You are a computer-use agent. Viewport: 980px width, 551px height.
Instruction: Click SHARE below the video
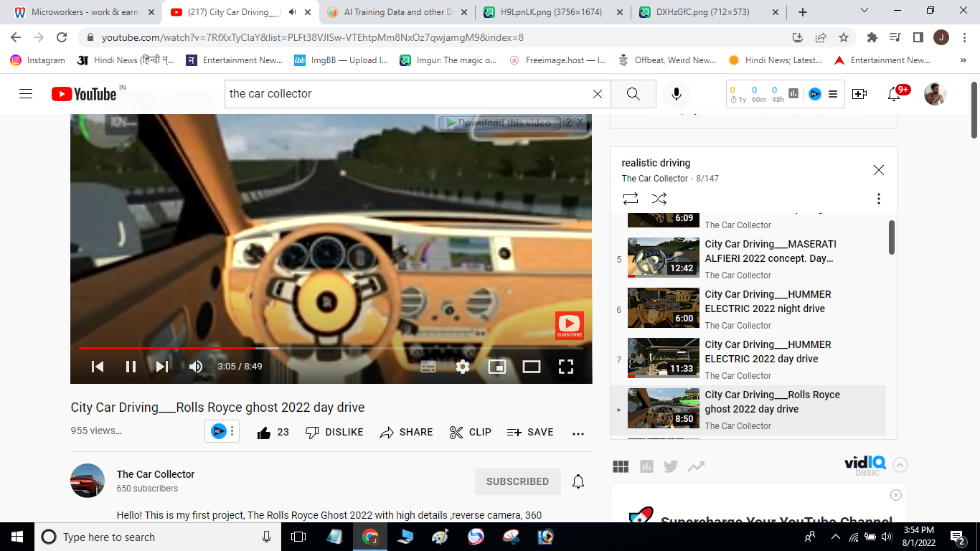point(406,433)
